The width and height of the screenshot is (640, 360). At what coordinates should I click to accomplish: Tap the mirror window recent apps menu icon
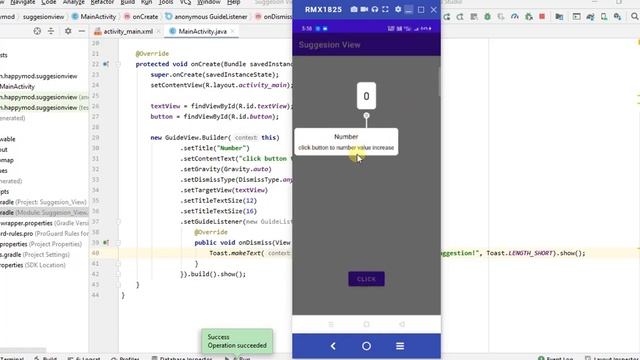click(x=400, y=346)
